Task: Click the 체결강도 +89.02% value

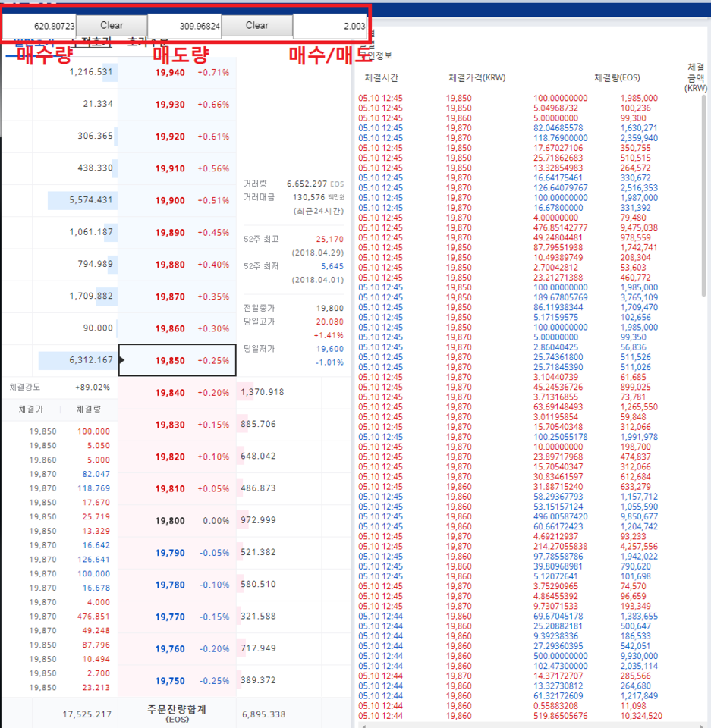Action: point(93,388)
